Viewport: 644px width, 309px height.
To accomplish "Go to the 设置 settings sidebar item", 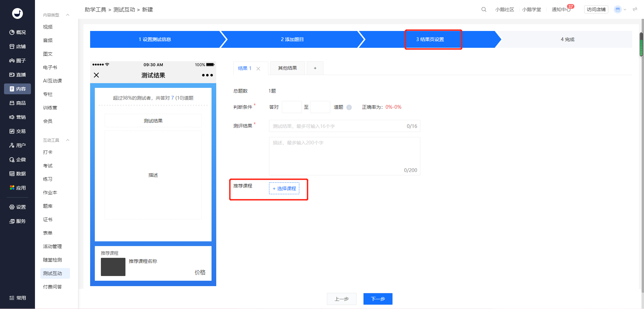I will pyautogui.click(x=17, y=207).
